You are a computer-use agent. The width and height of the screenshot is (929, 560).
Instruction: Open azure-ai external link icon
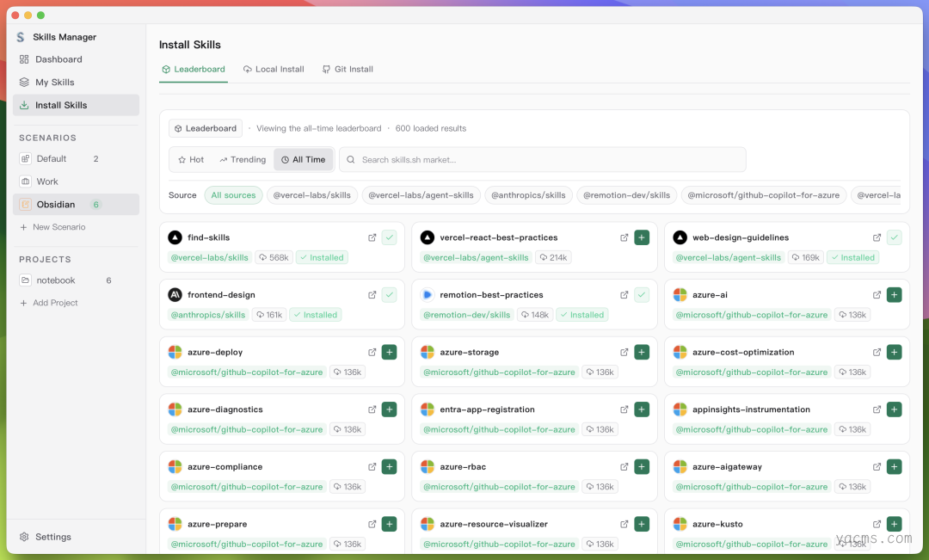point(877,294)
